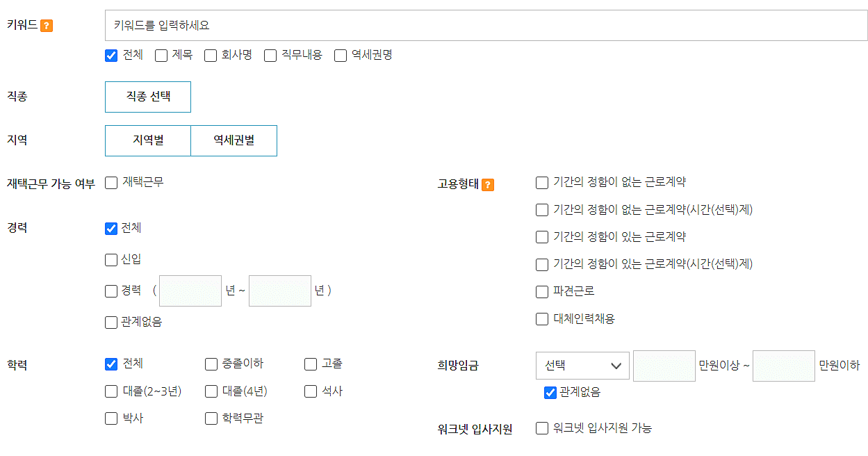This screenshot has height=456, width=868.
Task: Enable the 파견근로 employment type
Action: pyautogui.click(x=541, y=292)
